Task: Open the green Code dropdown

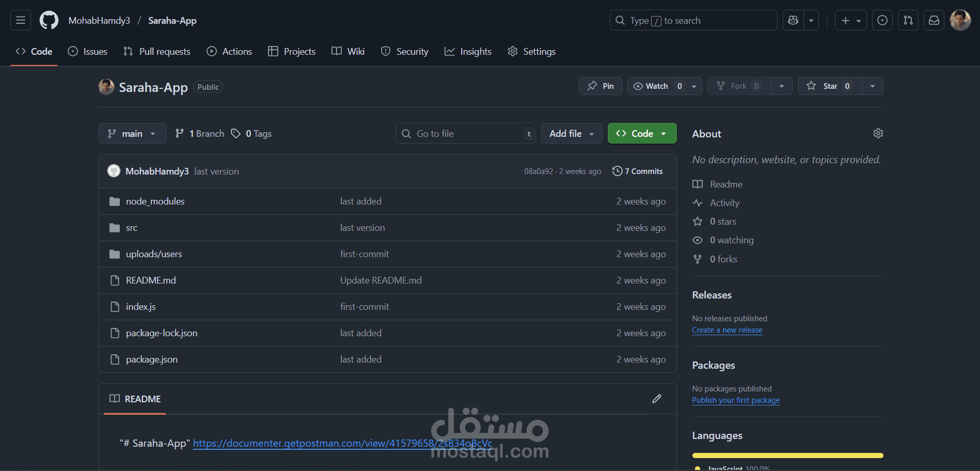Action: pyautogui.click(x=642, y=134)
